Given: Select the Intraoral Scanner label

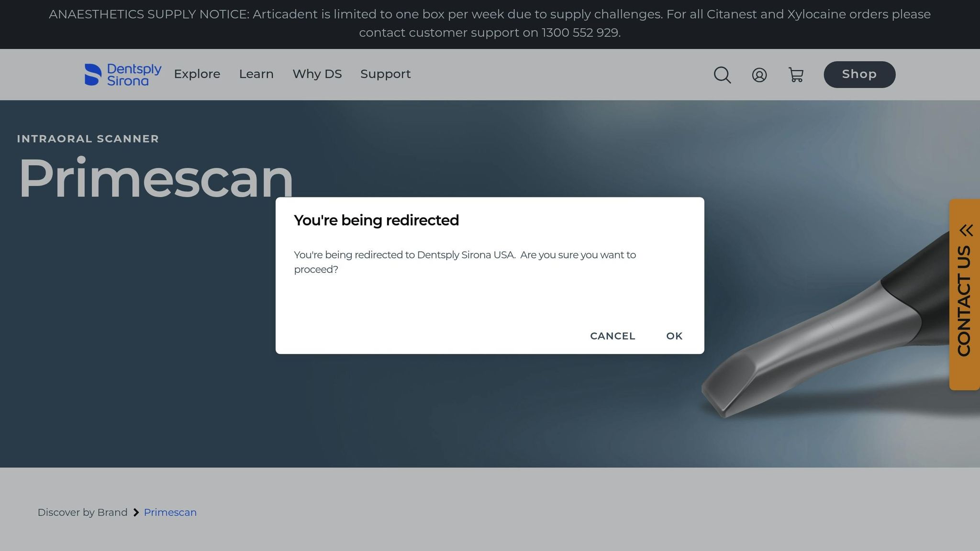Looking at the screenshot, I should 88,139.
